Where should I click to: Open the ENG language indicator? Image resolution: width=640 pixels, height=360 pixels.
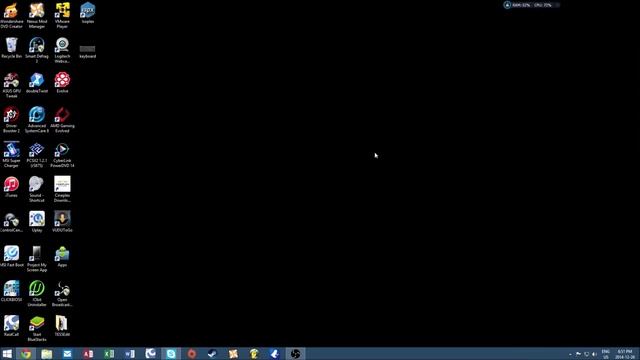pos(606,354)
